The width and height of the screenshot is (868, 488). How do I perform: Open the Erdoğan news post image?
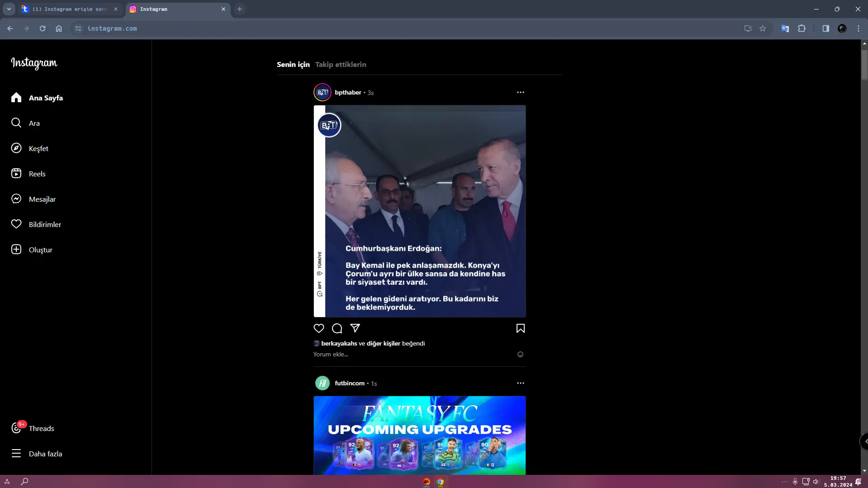[x=420, y=211]
